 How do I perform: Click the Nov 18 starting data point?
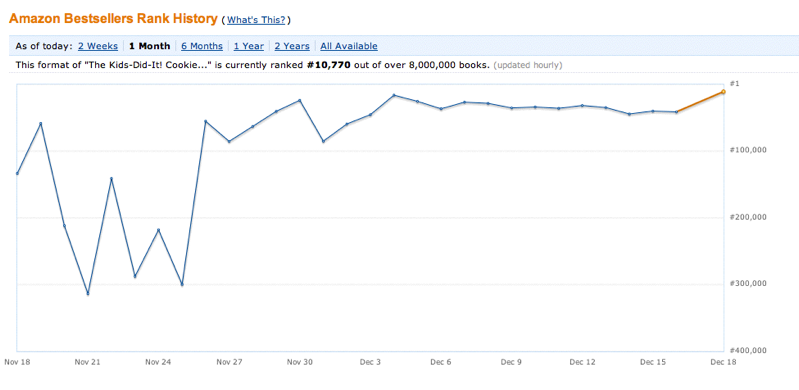pyautogui.click(x=17, y=173)
